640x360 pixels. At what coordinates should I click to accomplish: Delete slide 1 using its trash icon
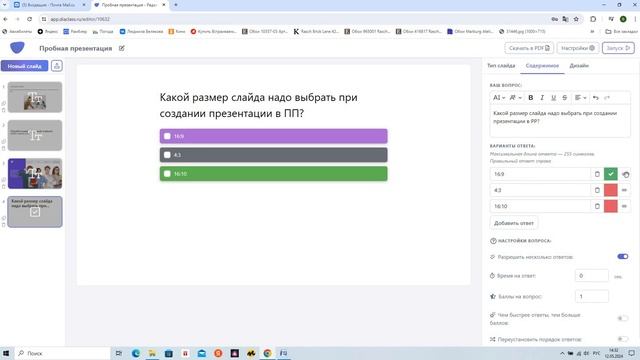4,110
